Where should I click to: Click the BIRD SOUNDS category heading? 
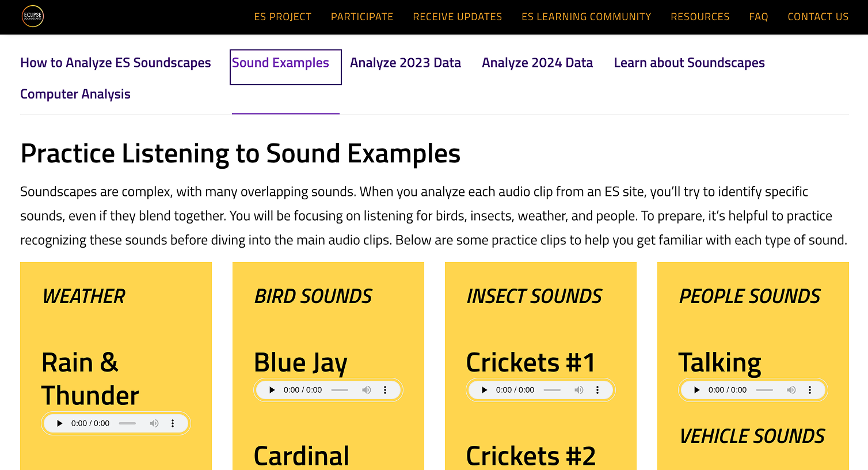314,296
